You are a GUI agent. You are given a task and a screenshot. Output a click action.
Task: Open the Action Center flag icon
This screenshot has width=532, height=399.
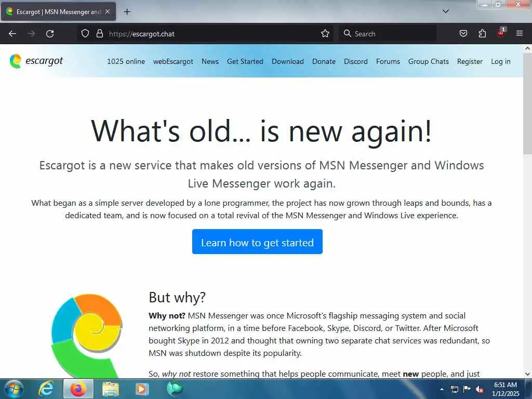click(467, 389)
